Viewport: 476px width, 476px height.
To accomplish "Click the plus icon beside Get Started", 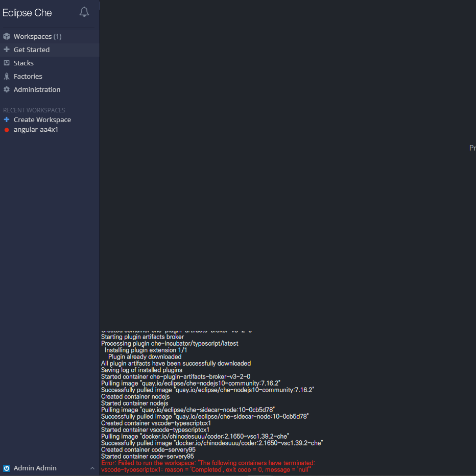I will coord(7,49).
